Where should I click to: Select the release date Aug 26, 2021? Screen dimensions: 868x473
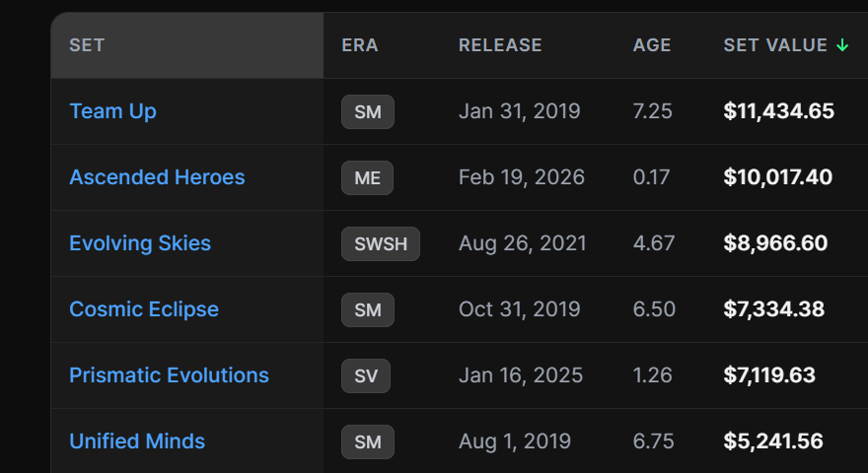coord(523,243)
